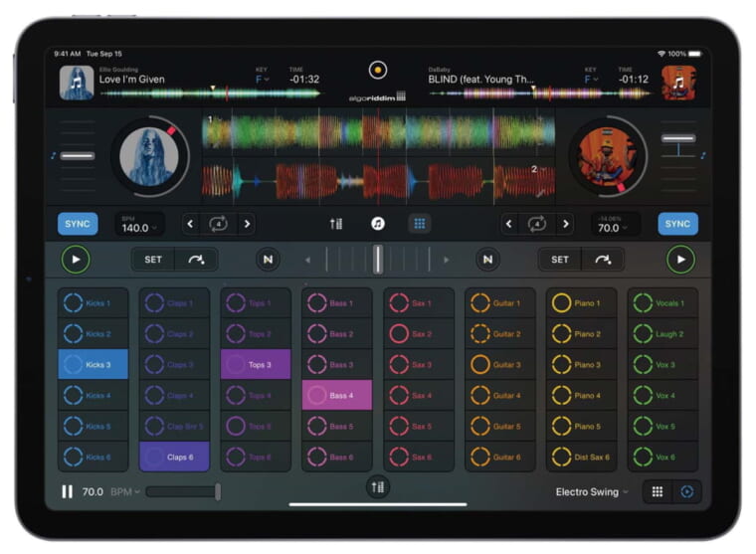Toggle left deck loop icon

[218, 224]
